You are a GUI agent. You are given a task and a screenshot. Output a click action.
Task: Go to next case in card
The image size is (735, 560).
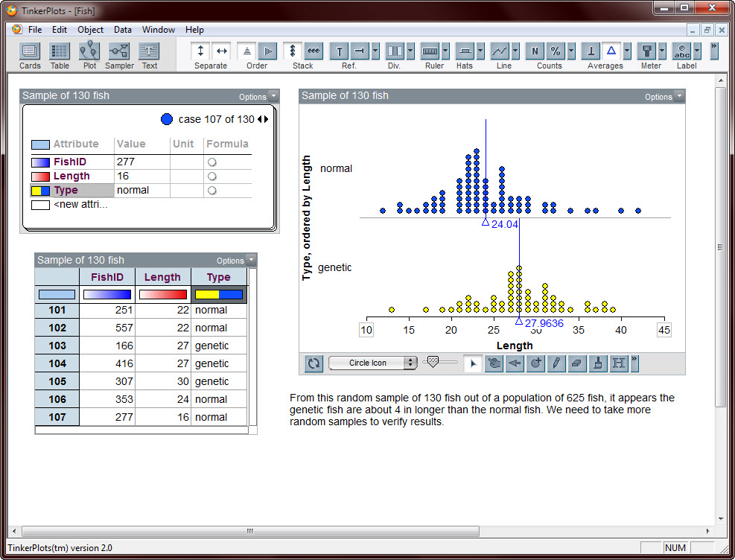click(267, 119)
